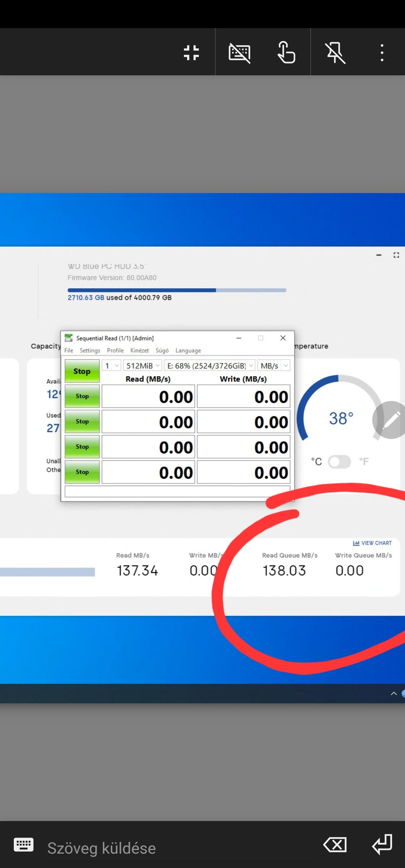Toggle the temperature unit between °C and °F

(339, 462)
